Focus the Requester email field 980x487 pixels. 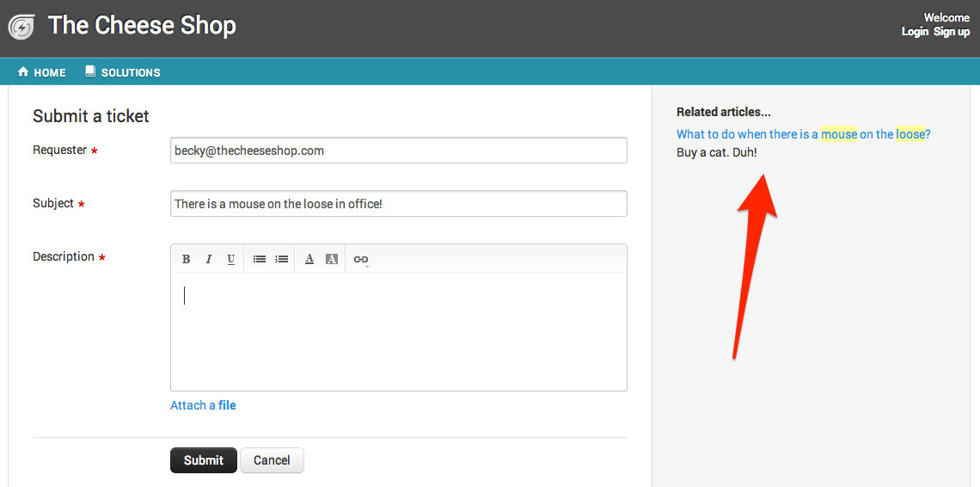399,151
